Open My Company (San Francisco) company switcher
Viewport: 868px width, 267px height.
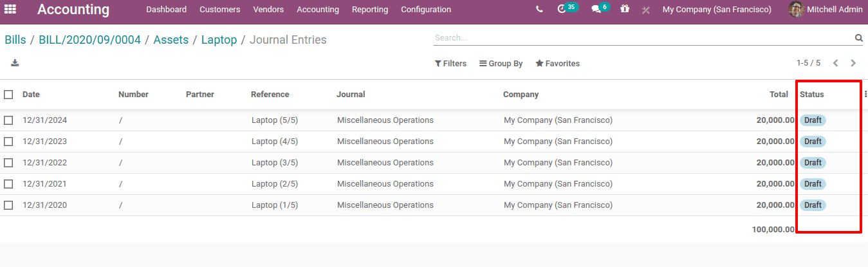coord(717,10)
